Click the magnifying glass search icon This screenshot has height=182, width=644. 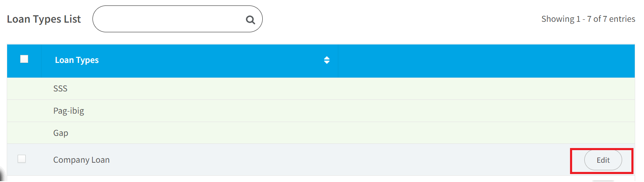251,20
